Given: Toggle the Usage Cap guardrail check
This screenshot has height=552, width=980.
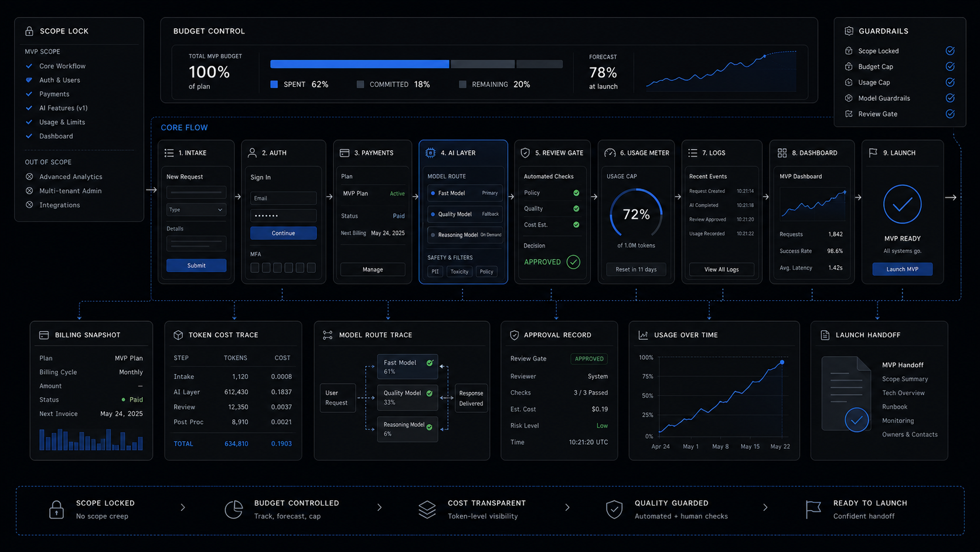Looking at the screenshot, I should point(950,83).
